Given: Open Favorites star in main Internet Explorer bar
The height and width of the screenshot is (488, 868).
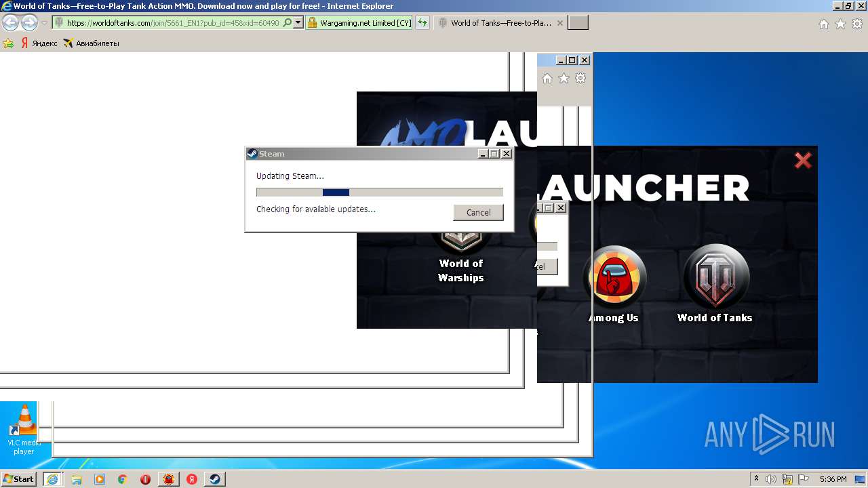Looking at the screenshot, I should point(840,24).
